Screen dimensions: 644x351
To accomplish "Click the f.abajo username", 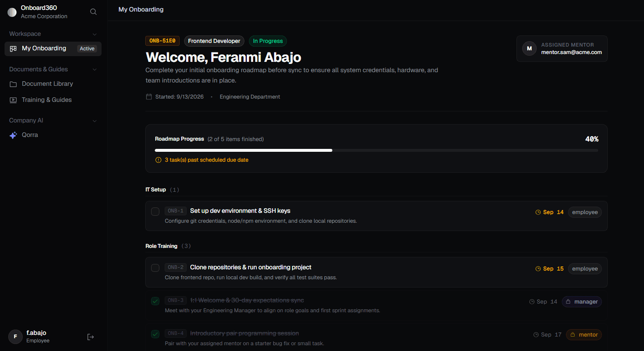I will tap(36, 333).
